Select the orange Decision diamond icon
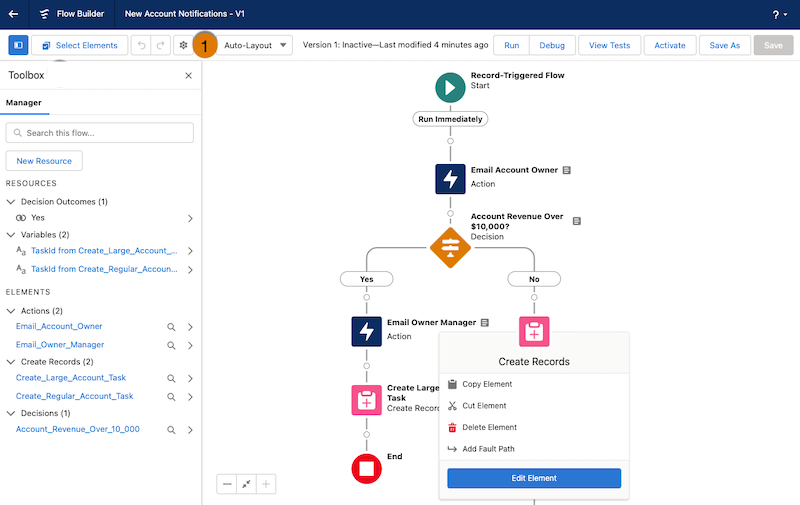This screenshot has width=800, height=505. coord(450,248)
